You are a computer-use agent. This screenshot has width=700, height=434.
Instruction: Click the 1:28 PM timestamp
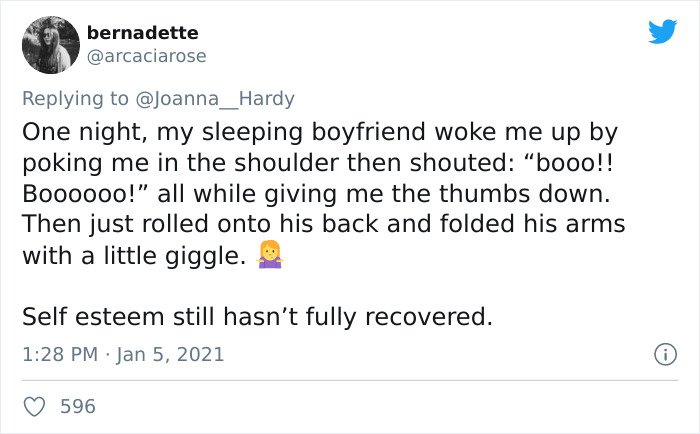60,355
